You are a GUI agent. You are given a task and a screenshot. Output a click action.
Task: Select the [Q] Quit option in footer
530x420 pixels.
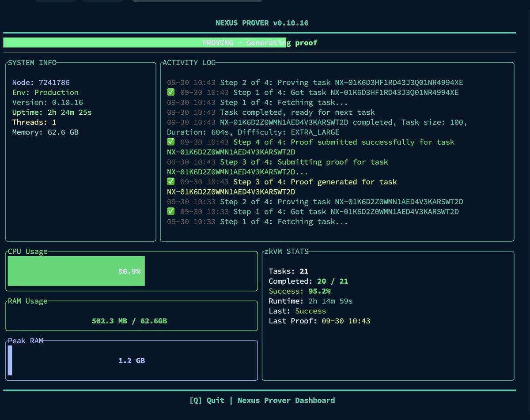click(x=207, y=401)
